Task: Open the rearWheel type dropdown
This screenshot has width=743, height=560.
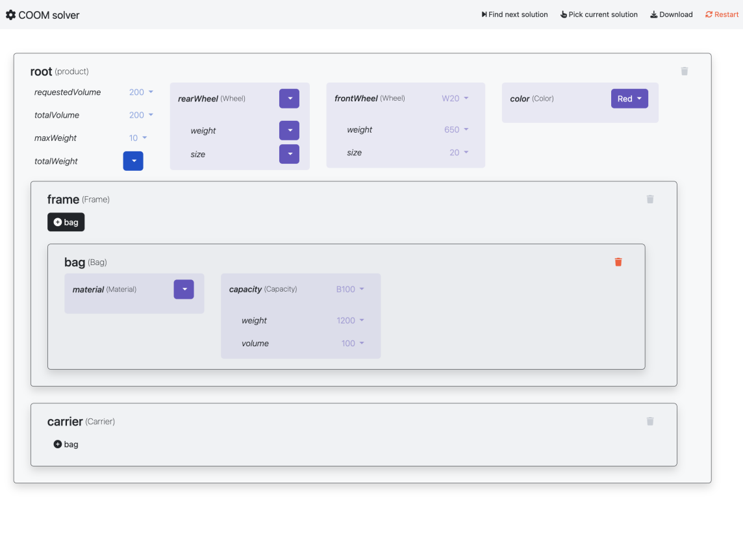Action: [289, 99]
